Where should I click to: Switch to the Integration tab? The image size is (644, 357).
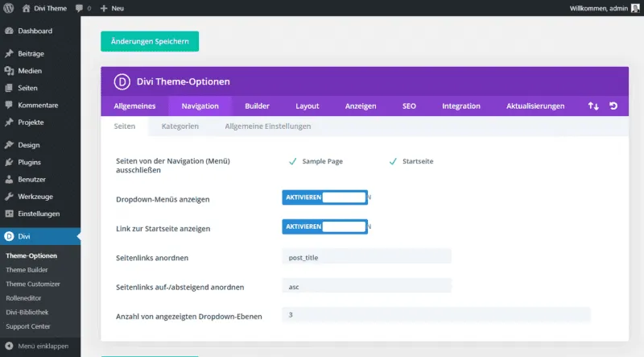(461, 106)
